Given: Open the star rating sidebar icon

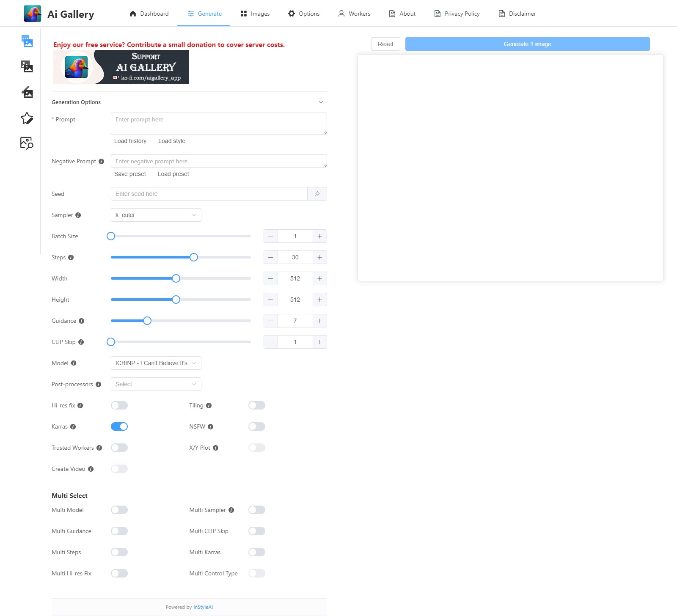Looking at the screenshot, I should click(x=27, y=118).
